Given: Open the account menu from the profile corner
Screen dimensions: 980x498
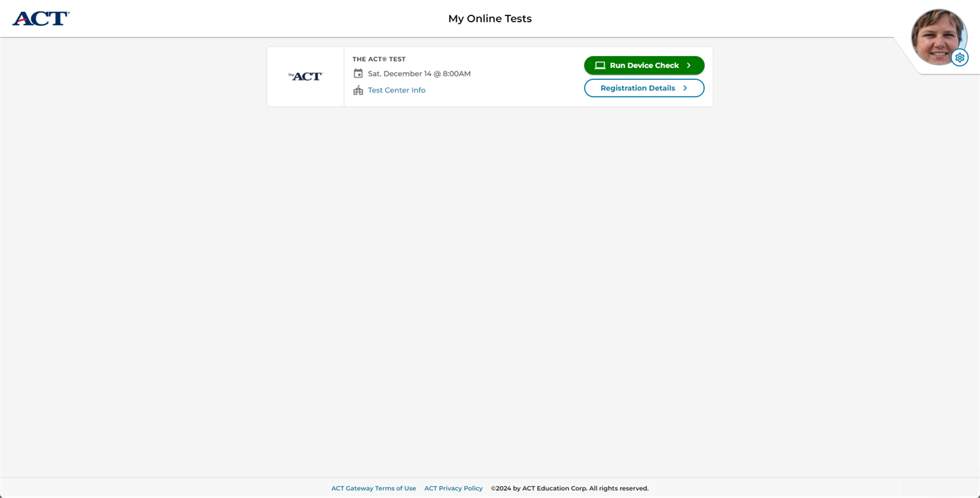Looking at the screenshot, I should [x=939, y=35].
